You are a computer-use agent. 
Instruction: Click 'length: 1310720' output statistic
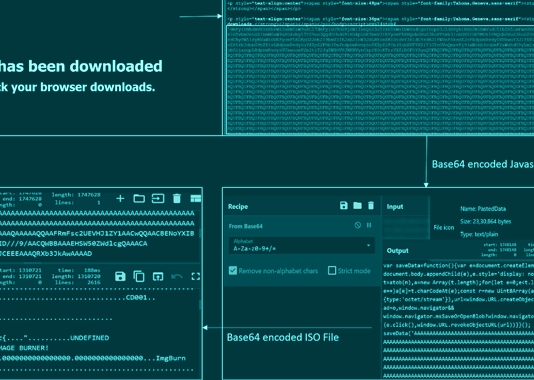coord(76,276)
